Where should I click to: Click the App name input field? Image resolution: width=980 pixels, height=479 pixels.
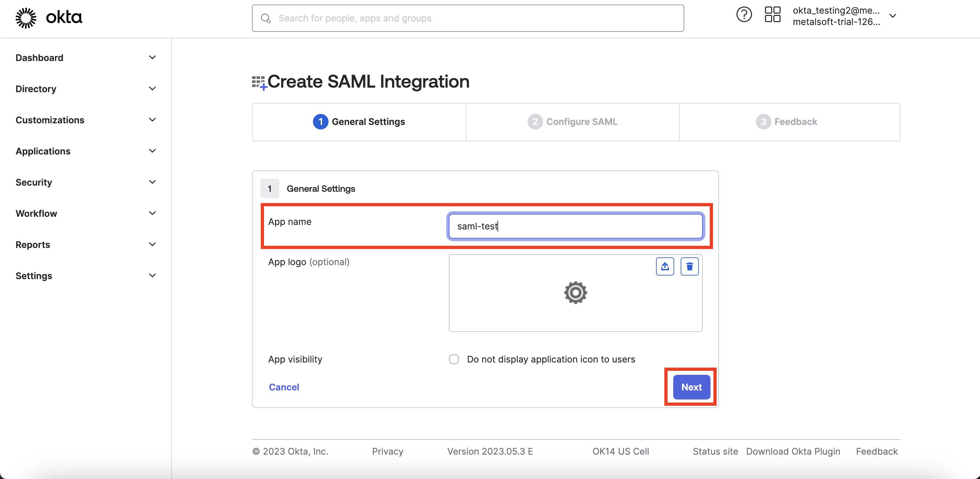[x=575, y=226]
